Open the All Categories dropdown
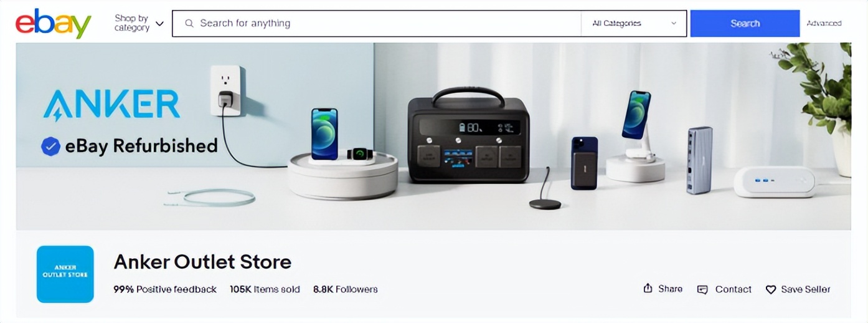Viewport: 868px width, 323px height. (x=634, y=24)
